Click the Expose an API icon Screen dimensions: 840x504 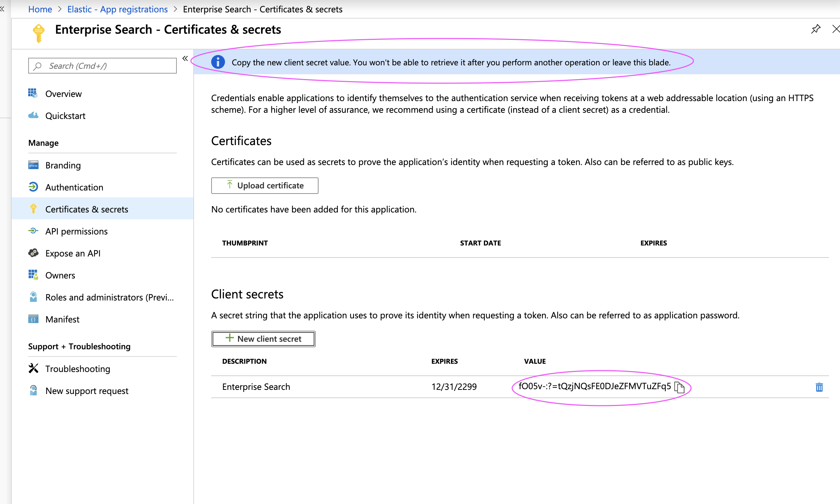[x=33, y=253]
